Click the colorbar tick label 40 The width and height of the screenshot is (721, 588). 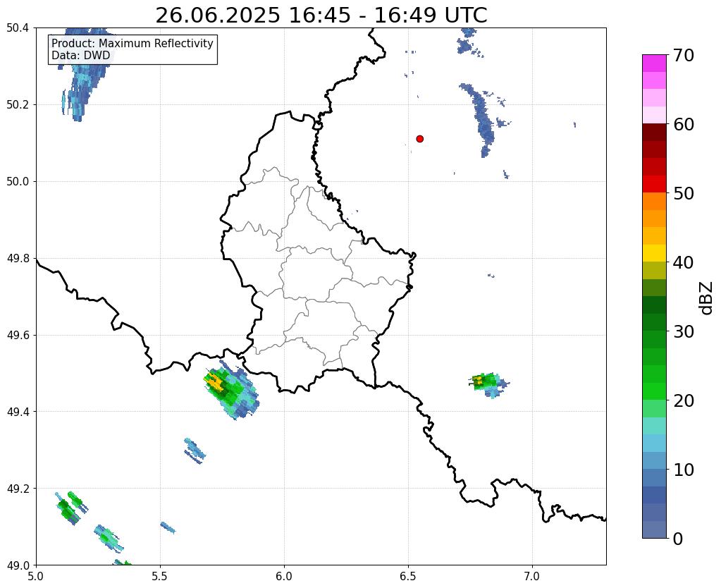click(x=684, y=262)
